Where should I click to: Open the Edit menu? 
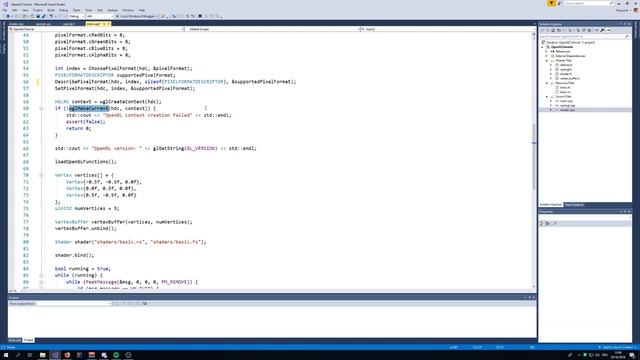point(14,10)
